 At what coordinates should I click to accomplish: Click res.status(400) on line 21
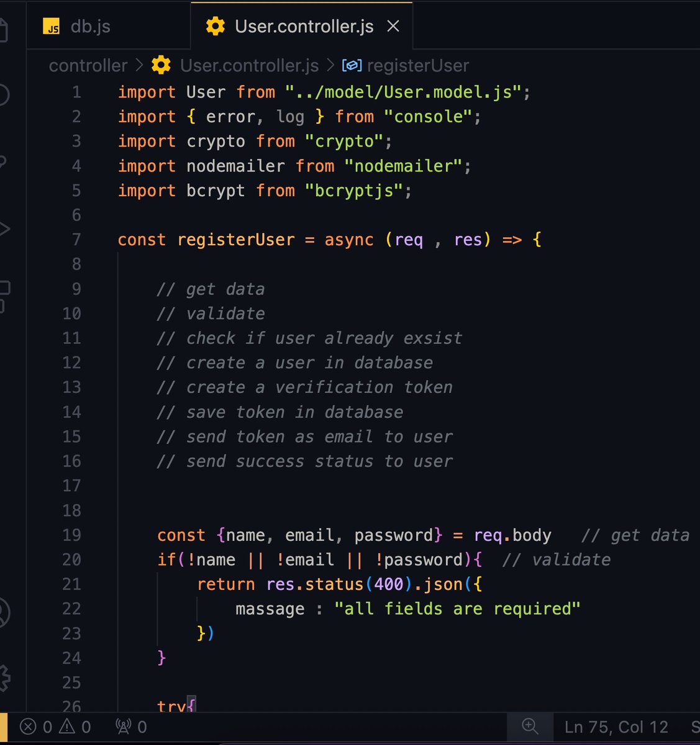[x=340, y=584]
